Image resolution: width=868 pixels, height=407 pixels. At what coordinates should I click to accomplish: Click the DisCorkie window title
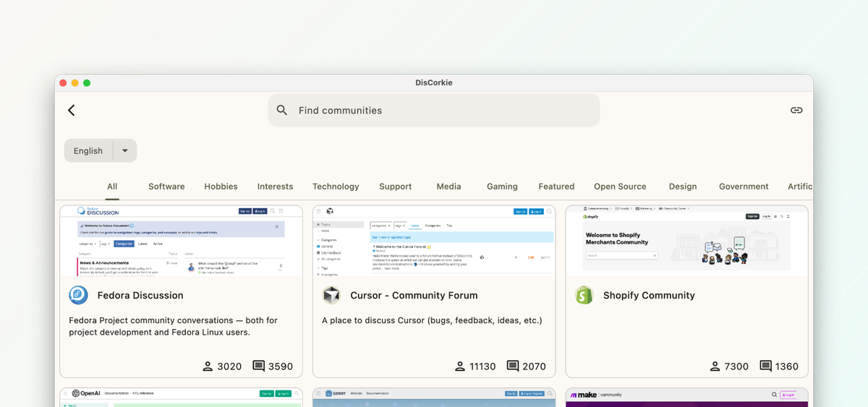434,82
